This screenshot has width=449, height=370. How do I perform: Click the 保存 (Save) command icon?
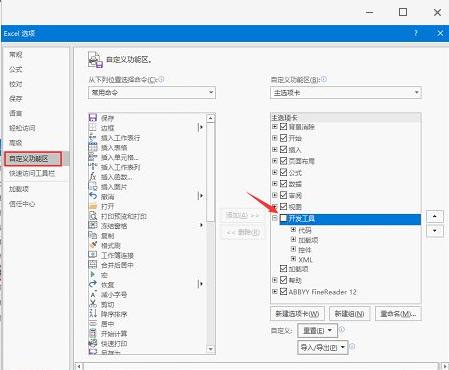[93, 118]
